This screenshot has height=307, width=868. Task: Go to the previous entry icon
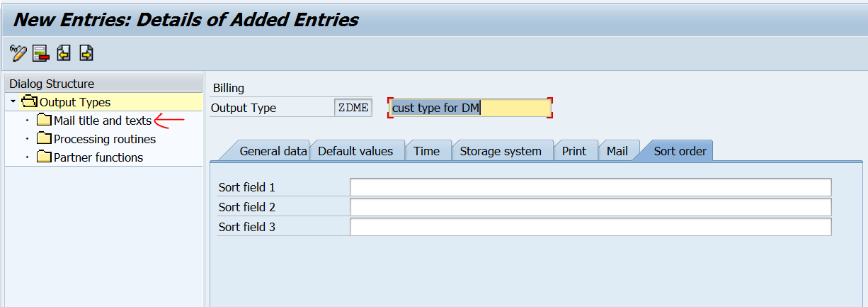[64, 53]
